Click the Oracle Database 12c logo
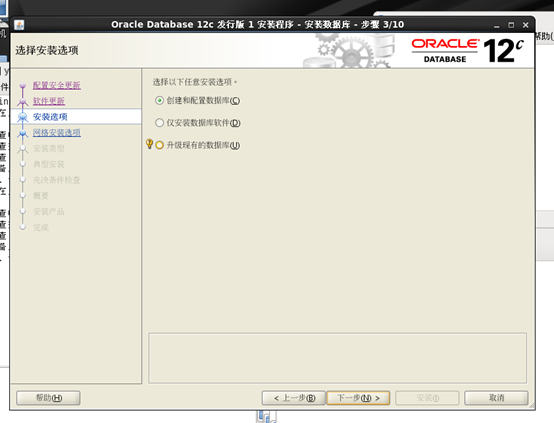 click(467, 51)
